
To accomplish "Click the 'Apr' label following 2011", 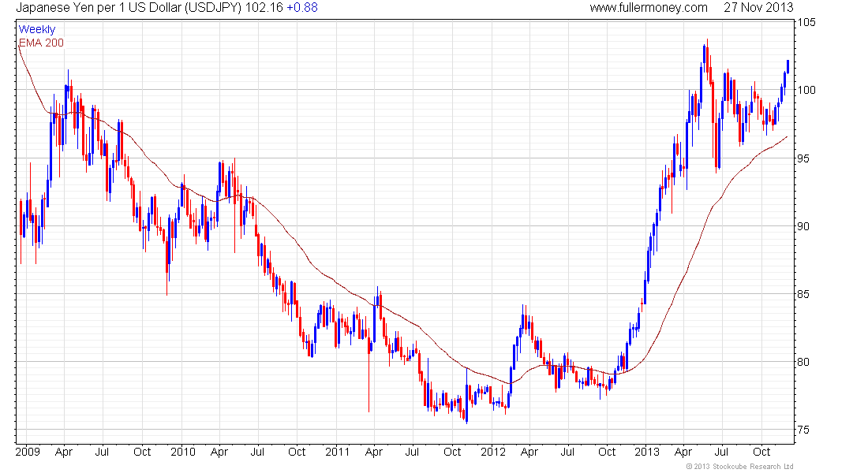I will click(x=374, y=453).
